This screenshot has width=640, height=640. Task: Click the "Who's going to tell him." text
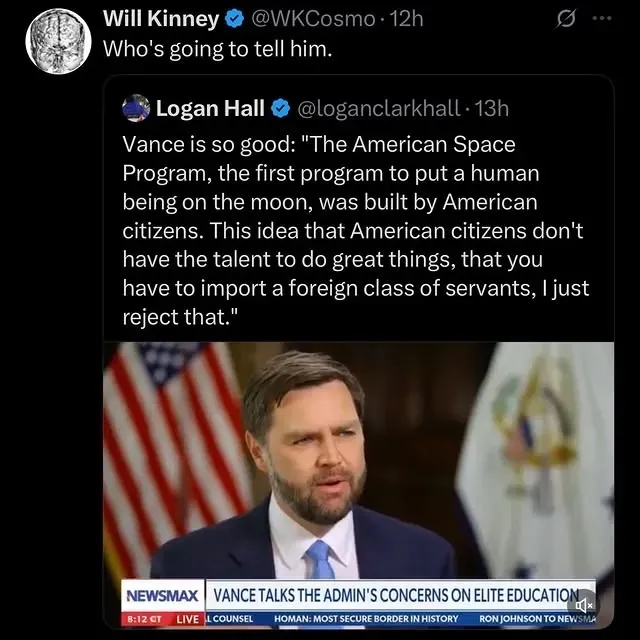click(218, 49)
